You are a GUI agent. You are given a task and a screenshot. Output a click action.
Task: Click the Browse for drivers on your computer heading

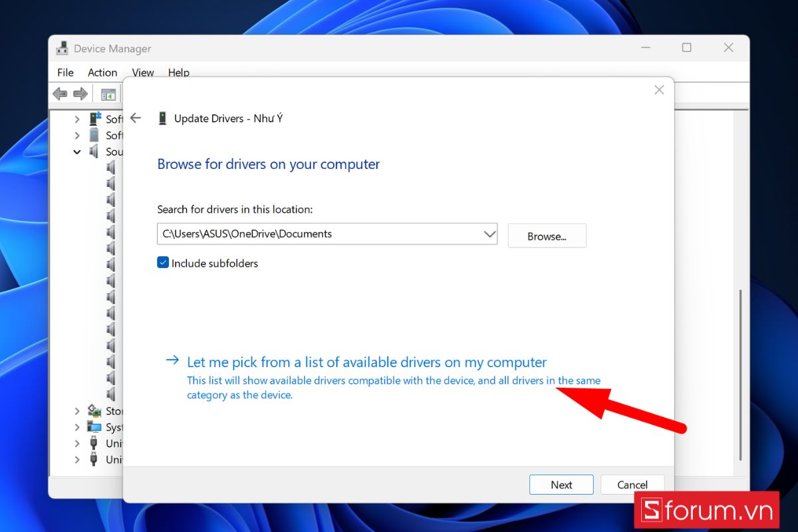coord(269,164)
